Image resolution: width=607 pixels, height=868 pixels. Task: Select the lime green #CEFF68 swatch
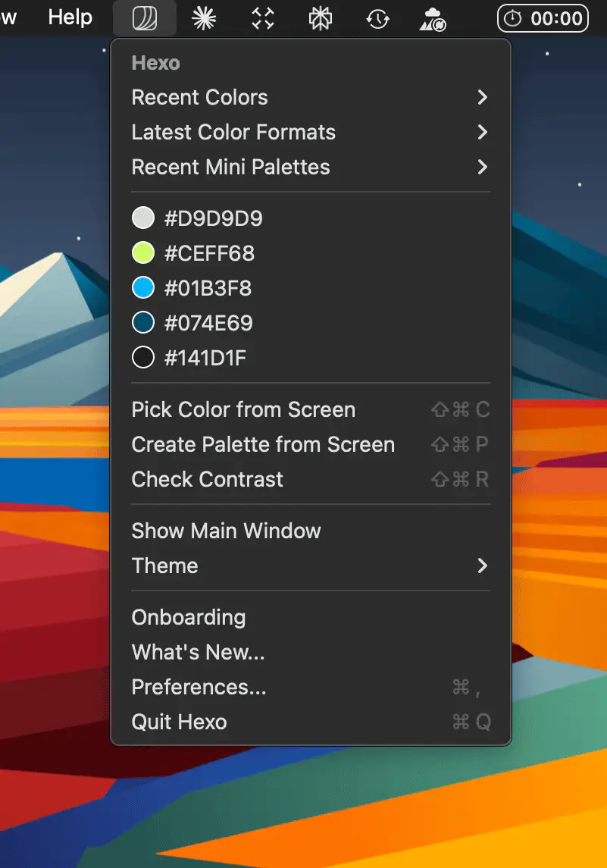[x=143, y=253]
